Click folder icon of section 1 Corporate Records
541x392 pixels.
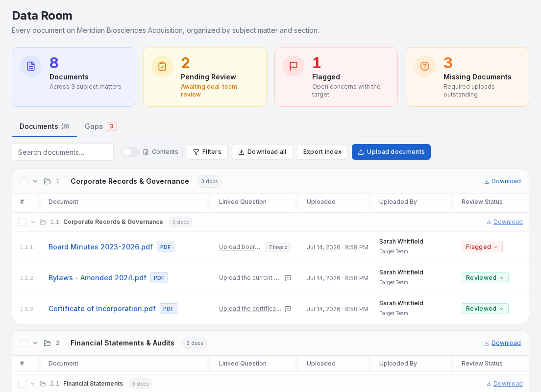(47, 181)
